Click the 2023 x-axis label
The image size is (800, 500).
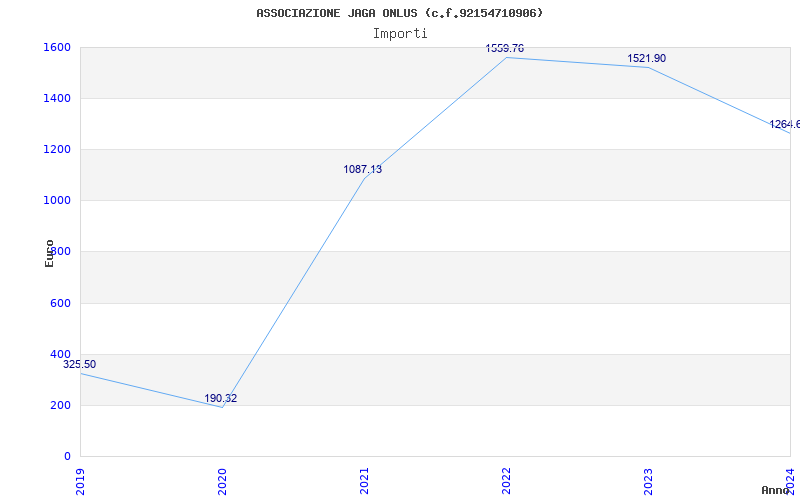(x=648, y=481)
